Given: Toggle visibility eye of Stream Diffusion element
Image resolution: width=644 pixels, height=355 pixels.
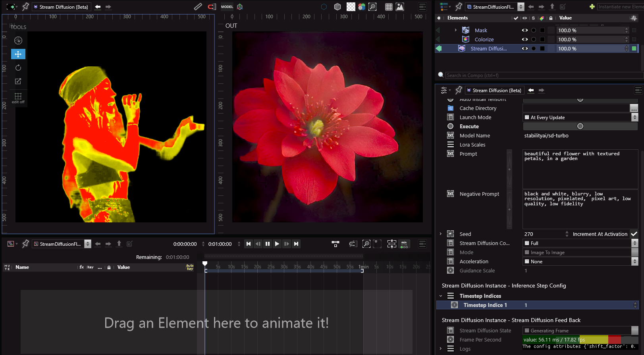Looking at the screenshot, I should (x=524, y=48).
